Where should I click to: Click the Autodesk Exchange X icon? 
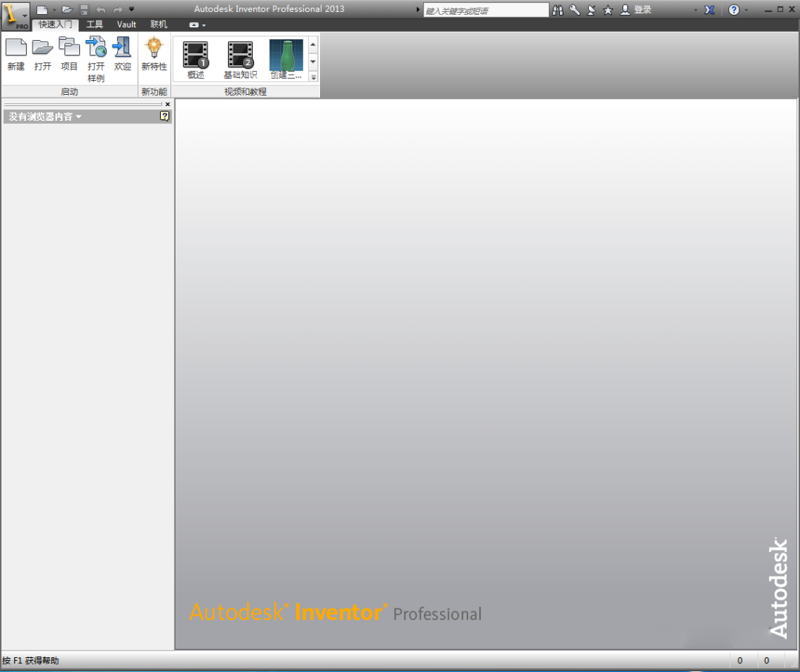click(x=710, y=10)
